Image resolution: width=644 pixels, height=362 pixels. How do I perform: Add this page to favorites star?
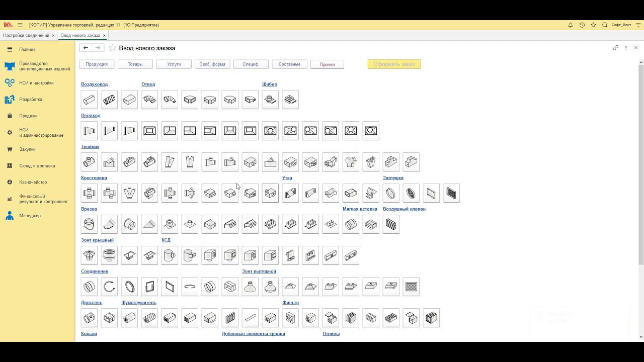pyautogui.click(x=113, y=48)
